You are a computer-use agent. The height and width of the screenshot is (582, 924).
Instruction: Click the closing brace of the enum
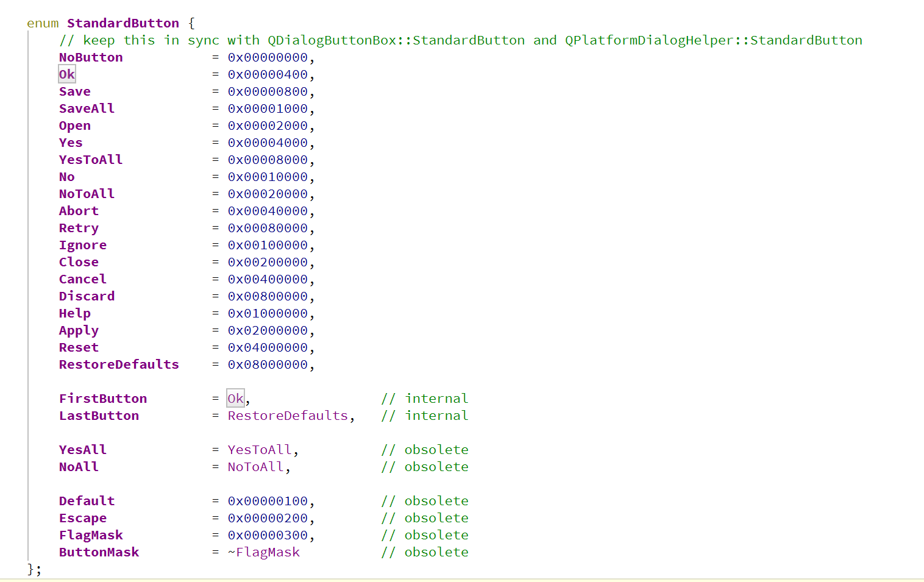click(x=34, y=569)
